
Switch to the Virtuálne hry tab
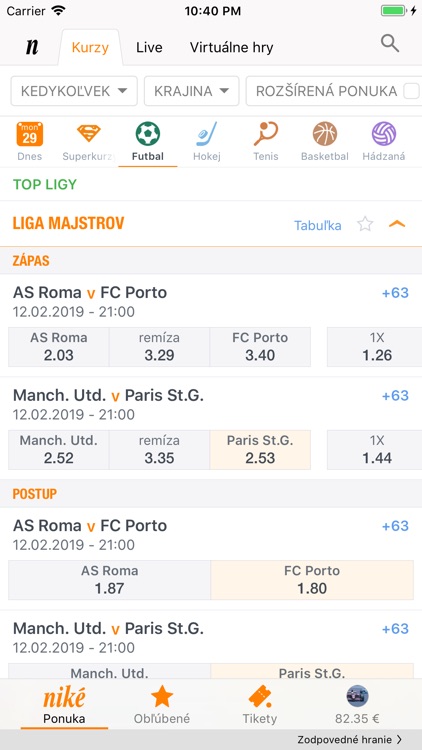(232, 47)
